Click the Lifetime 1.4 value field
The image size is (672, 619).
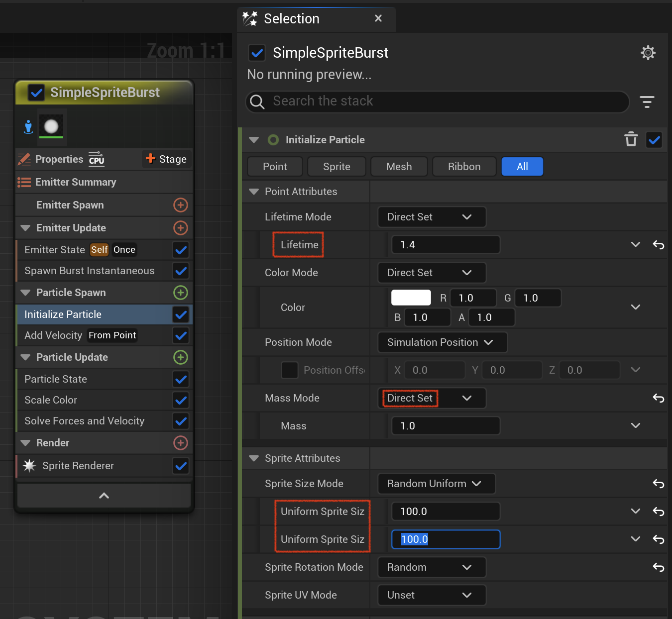coord(446,244)
